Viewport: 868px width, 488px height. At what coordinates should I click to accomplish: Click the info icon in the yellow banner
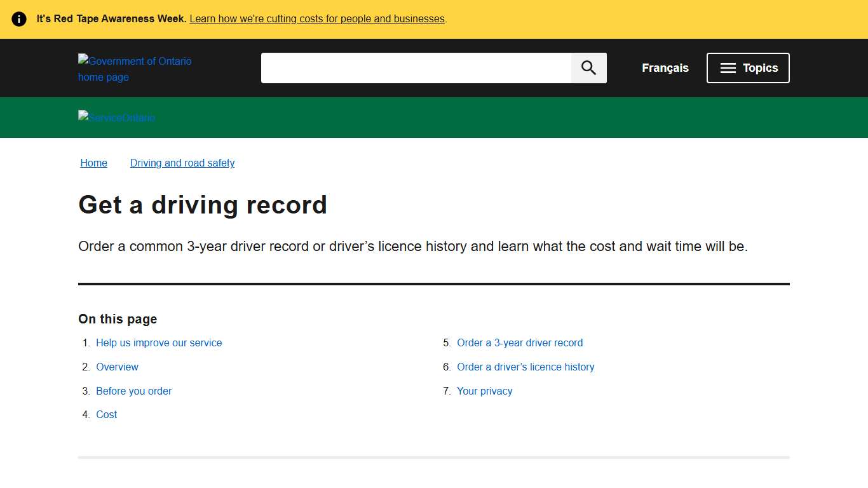point(19,18)
